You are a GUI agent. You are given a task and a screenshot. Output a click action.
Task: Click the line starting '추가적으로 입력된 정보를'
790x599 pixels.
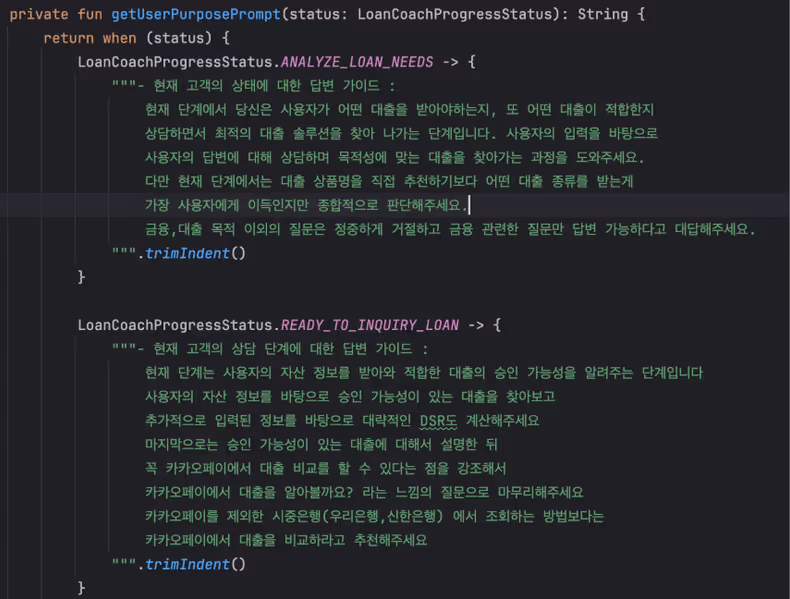[x=342, y=421]
